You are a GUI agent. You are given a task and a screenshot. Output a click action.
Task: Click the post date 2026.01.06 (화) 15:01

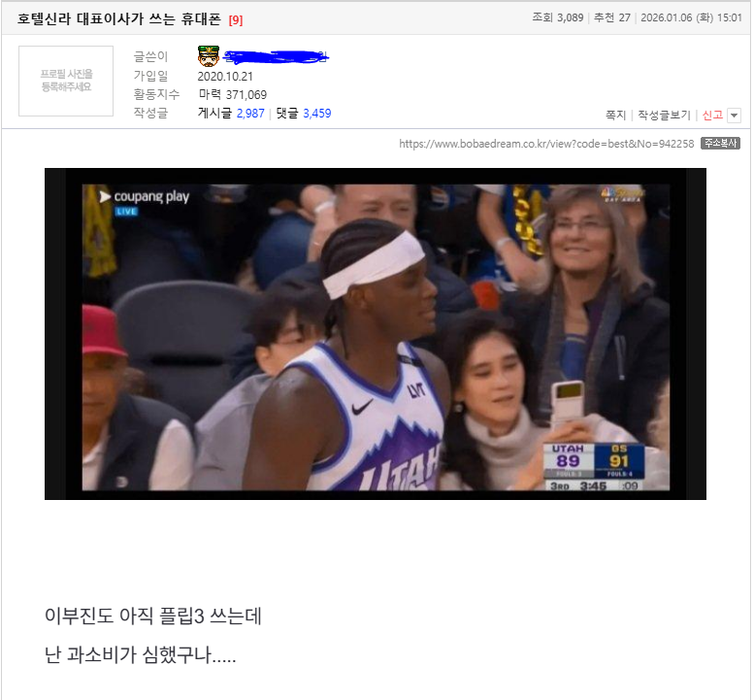(691, 17)
